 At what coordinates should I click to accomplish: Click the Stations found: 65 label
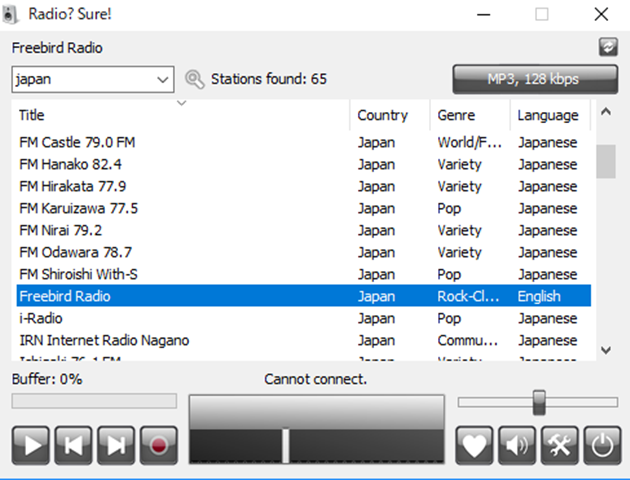pos(269,79)
